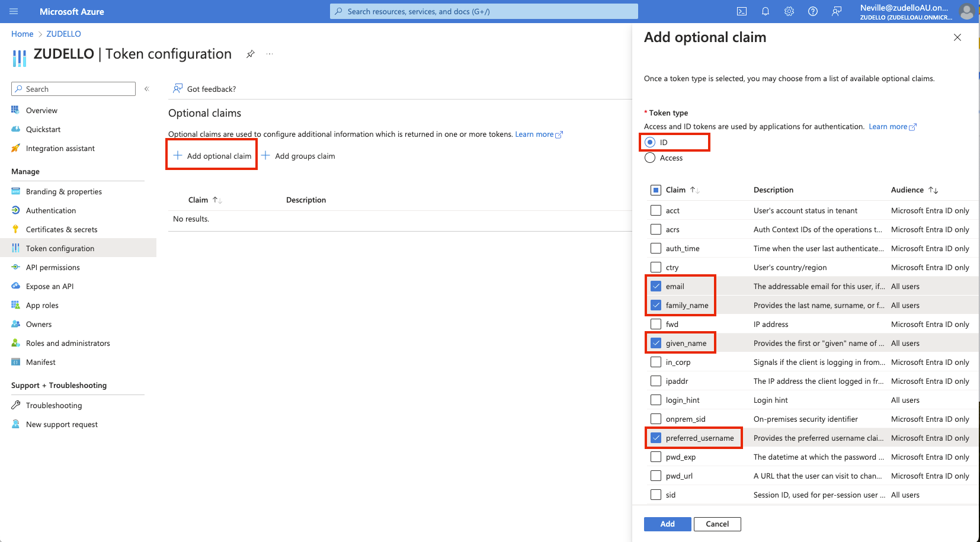Screen dimensions: 980x542
Task: Select the ID token type radio
Action: point(650,142)
